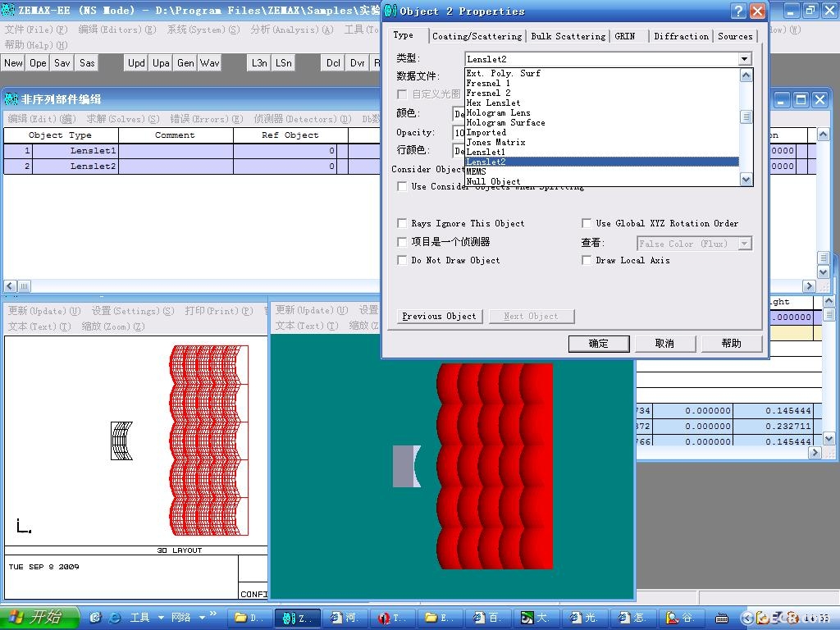840x630 pixels.
Task: Click the Gen (General) toolbar button
Action: pyautogui.click(x=185, y=62)
